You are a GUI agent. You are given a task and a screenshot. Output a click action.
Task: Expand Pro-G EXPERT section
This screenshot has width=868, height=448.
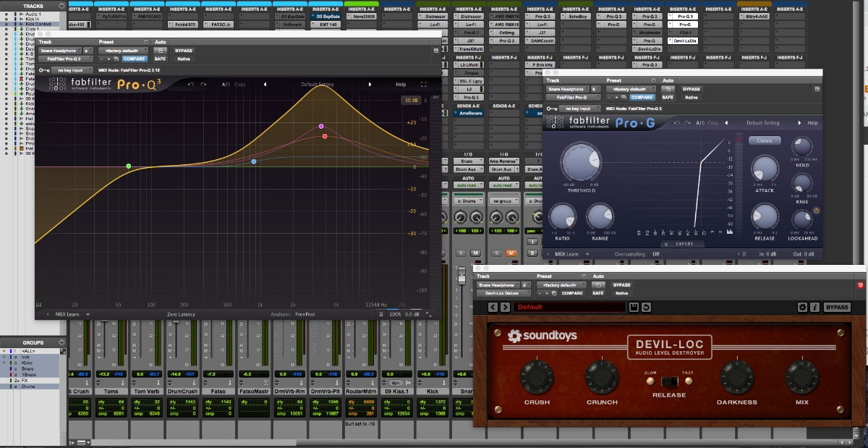tap(681, 244)
